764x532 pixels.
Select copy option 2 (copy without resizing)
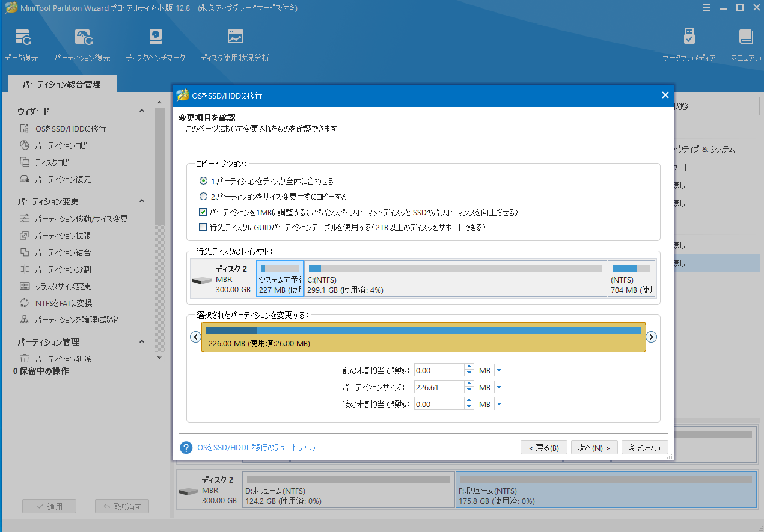[203, 197]
